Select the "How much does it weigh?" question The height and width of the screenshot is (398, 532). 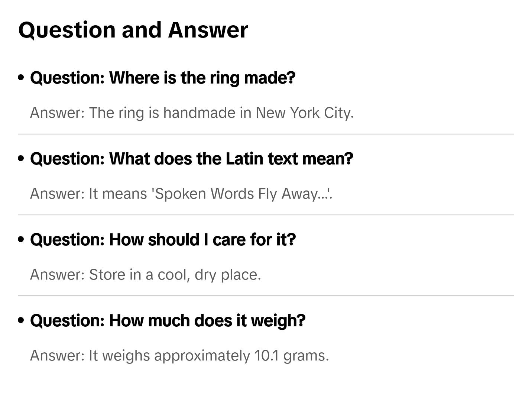[x=168, y=321]
